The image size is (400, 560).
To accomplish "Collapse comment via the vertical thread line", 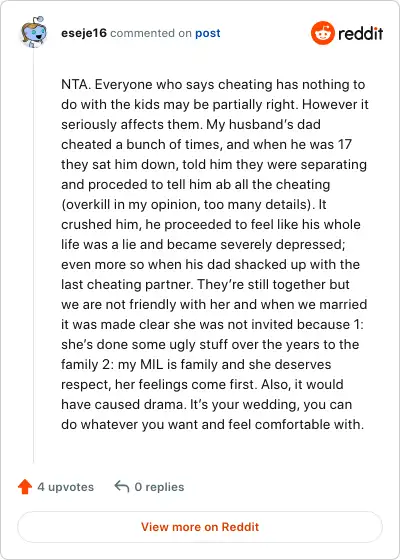I will [x=34, y=255].
